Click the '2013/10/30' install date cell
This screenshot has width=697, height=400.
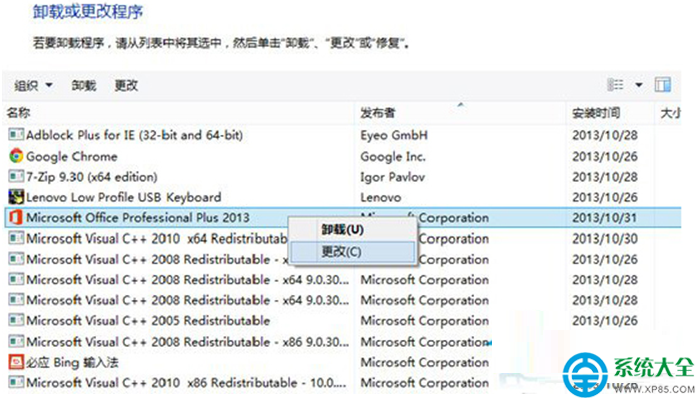(605, 239)
